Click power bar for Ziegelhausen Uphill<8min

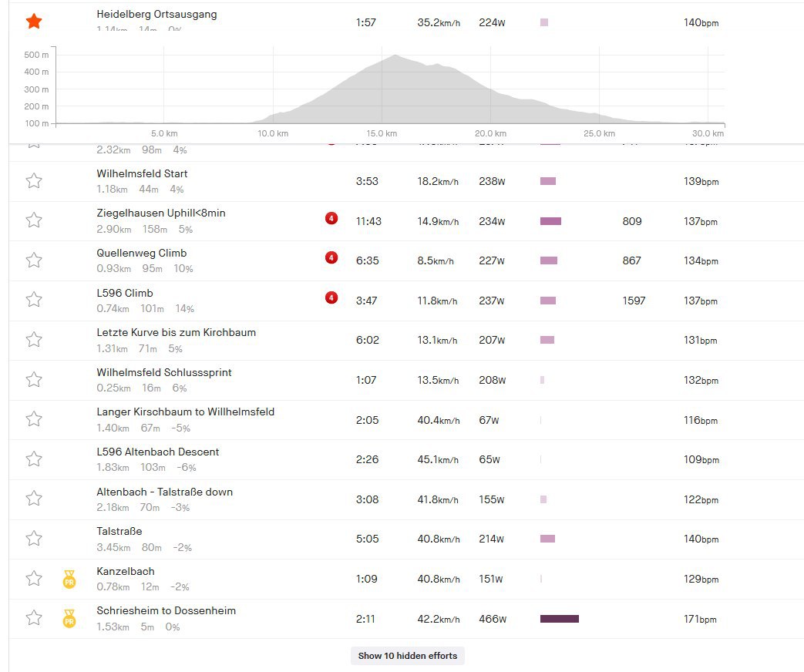[x=550, y=221]
